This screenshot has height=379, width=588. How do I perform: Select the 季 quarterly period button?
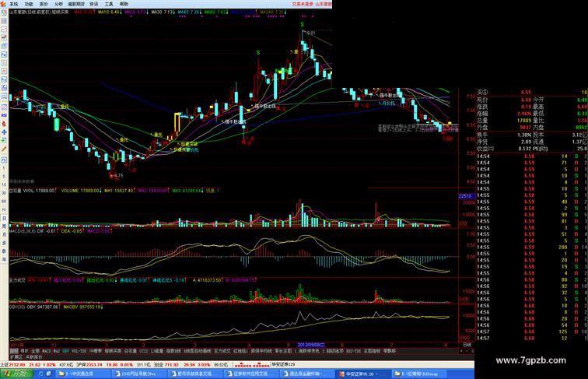click(x=4, y=251)
